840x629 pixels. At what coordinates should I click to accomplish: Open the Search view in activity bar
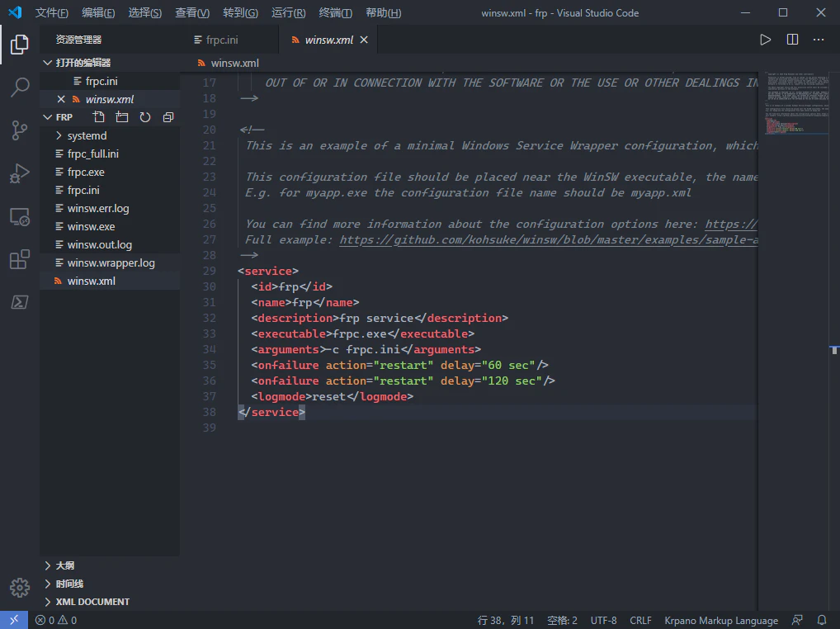click(20, 87)
